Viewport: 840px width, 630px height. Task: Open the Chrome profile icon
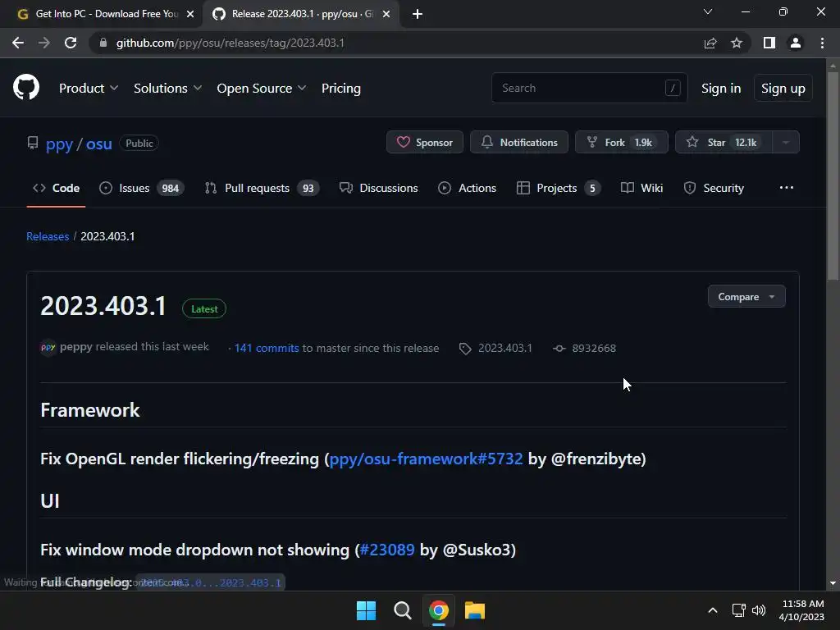click(x=796, y=43)
